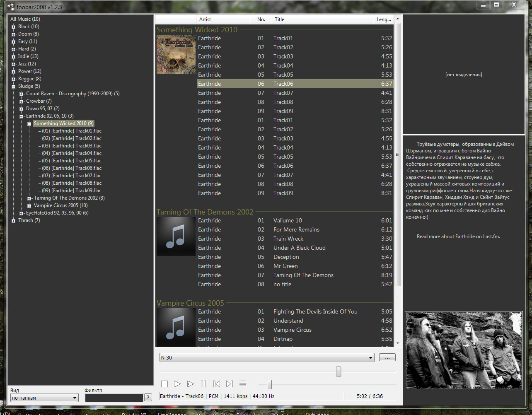Stop playback with the square Stop button

(164, 384)
